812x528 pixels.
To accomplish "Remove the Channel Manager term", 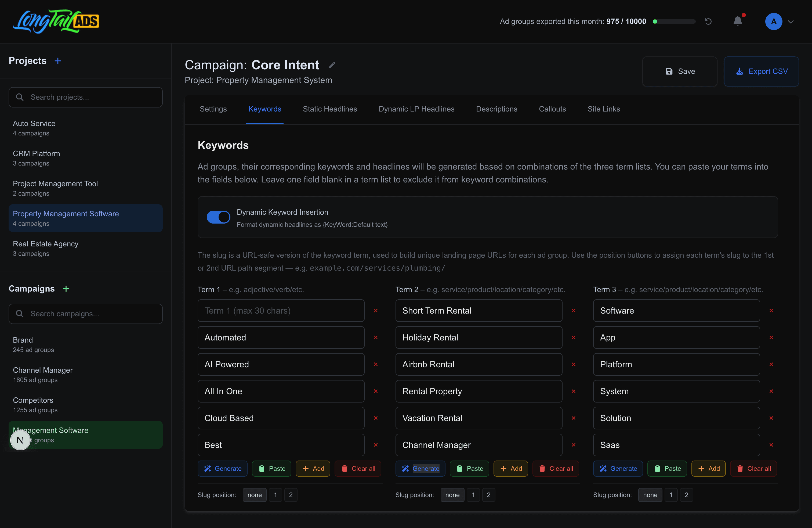I will (x=574, y=445).
